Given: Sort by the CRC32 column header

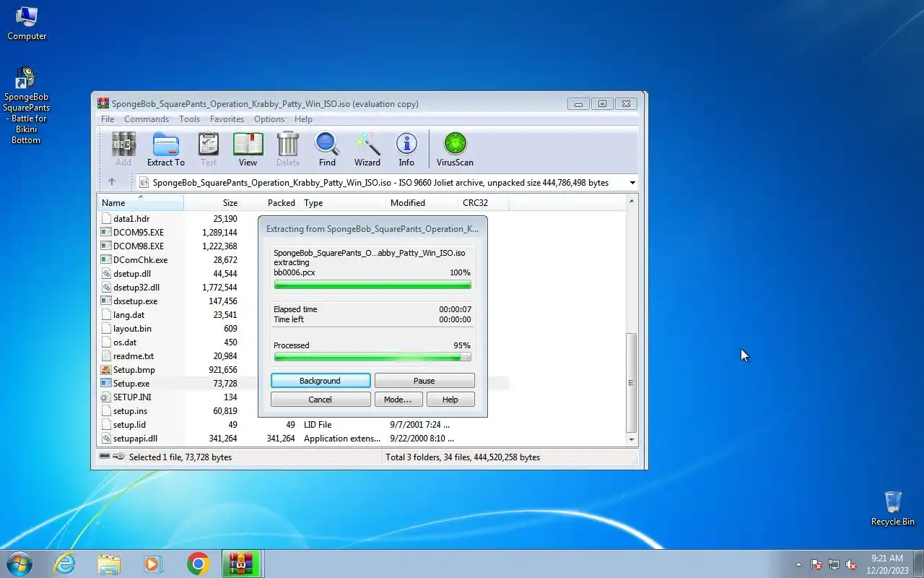Looking at the screenshot, I should (484, 203).
